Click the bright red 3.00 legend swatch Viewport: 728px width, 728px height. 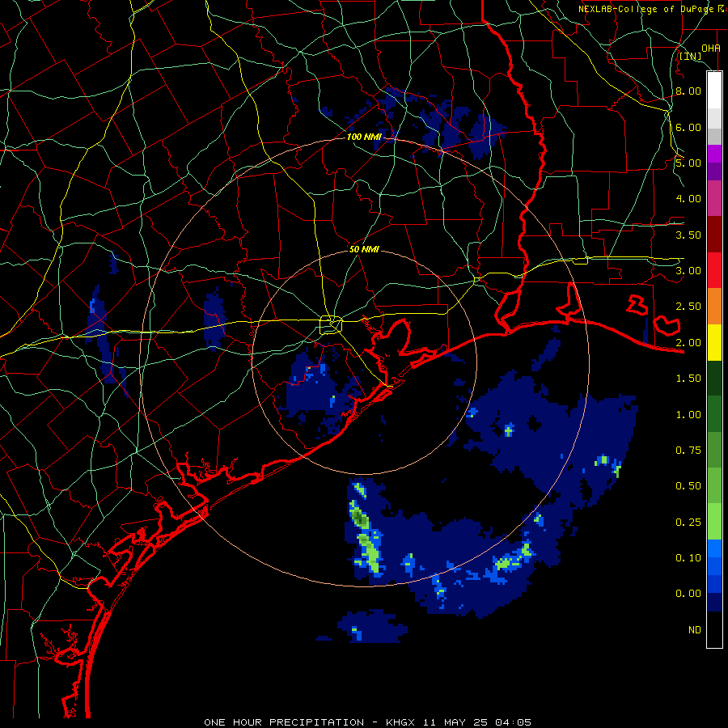coord(714,270)
